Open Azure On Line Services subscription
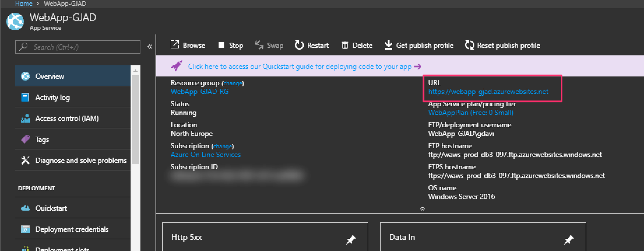 pos(206,155)
